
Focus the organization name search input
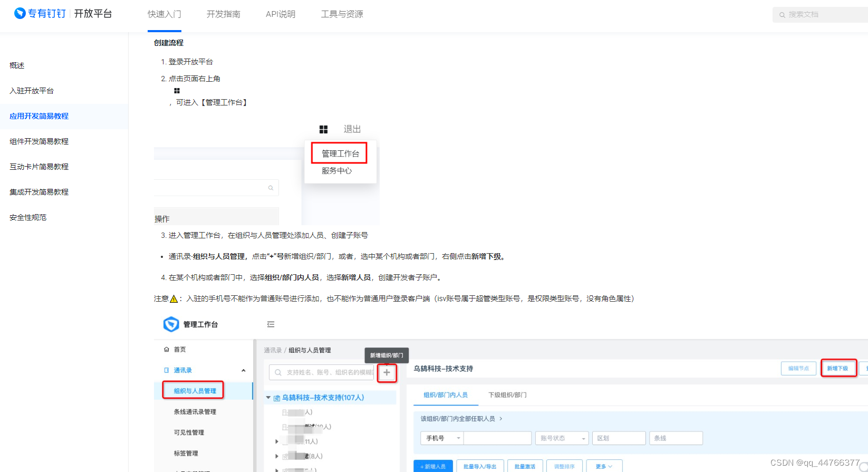pos(321,372)
